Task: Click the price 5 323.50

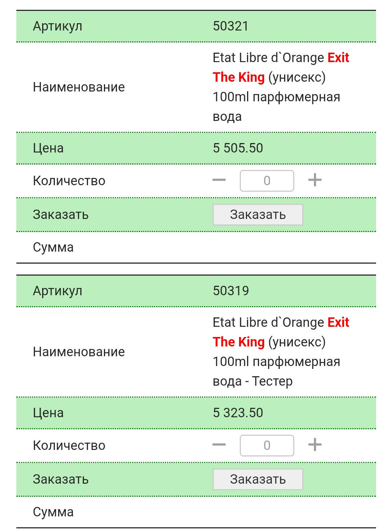Action: (238, 413)
